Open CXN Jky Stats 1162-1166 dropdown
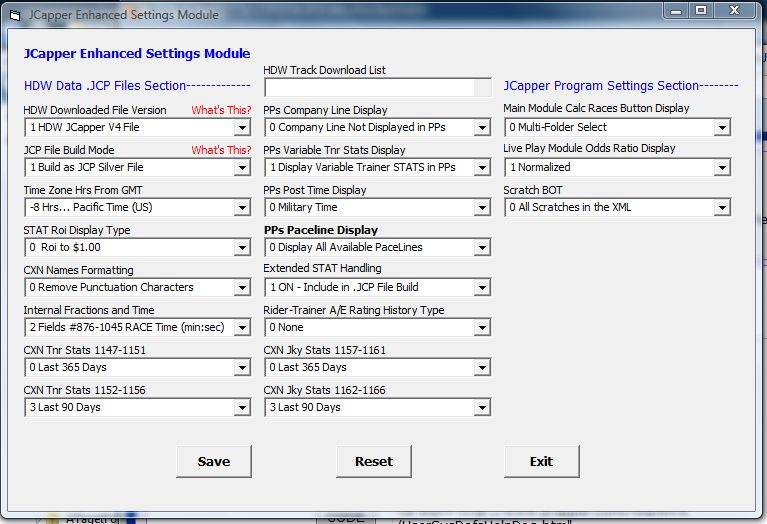Screen dimensions: 767x524 pyautogui.click(x=482, y=408)
